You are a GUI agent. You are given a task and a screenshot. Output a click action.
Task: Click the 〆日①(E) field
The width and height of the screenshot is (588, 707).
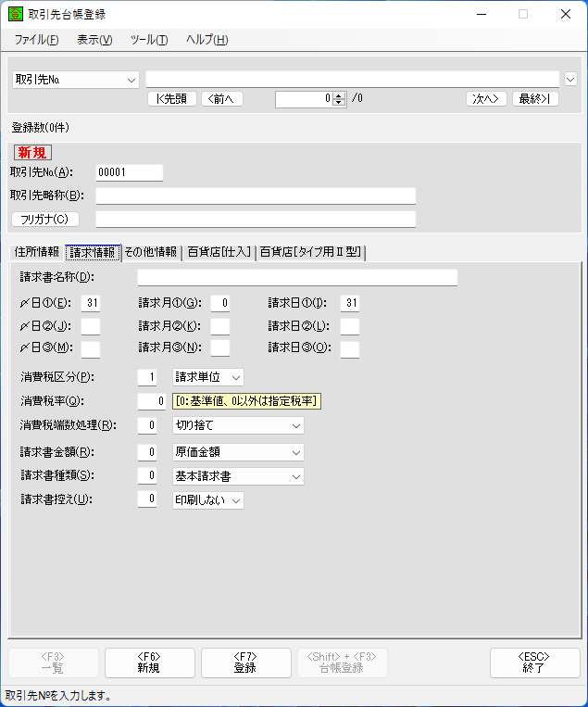[x=91, y=303]
